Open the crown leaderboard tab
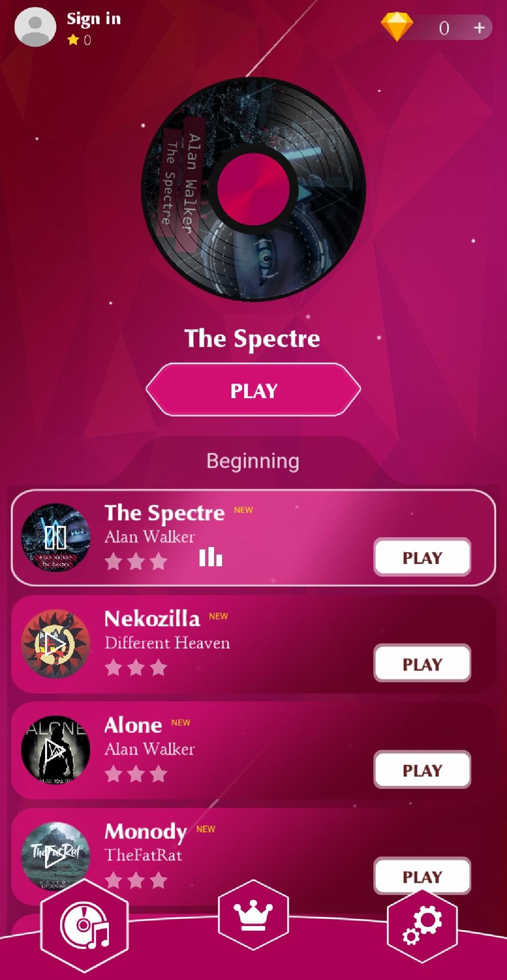The height and width of the screenshot is (980, 507). [253, 915]
